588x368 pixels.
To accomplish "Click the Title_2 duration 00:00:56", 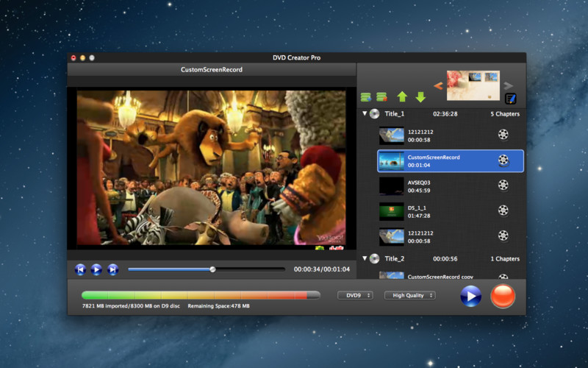I will coord(445,259).
